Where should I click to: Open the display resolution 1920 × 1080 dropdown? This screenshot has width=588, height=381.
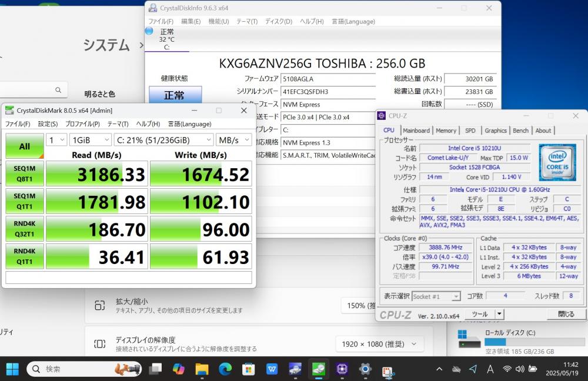tap(378, 344)
